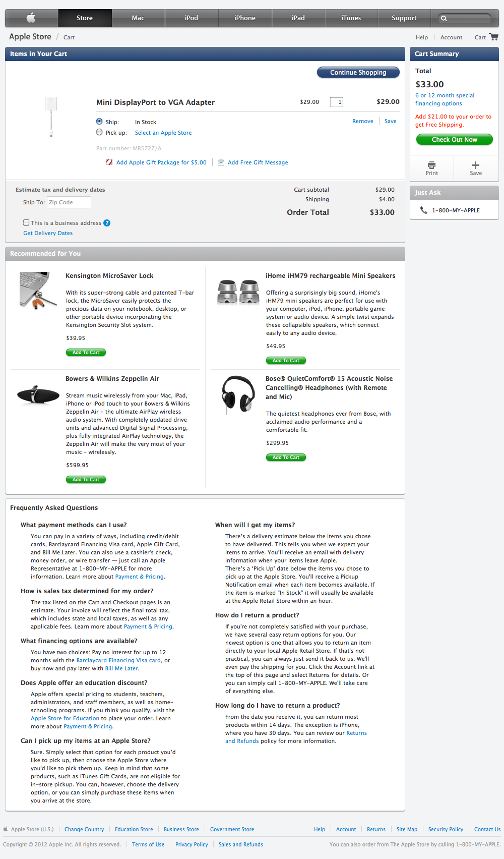
Task: Open the shopping cart icon at top right
Action: pyautogui.click(x=494, y=37)
